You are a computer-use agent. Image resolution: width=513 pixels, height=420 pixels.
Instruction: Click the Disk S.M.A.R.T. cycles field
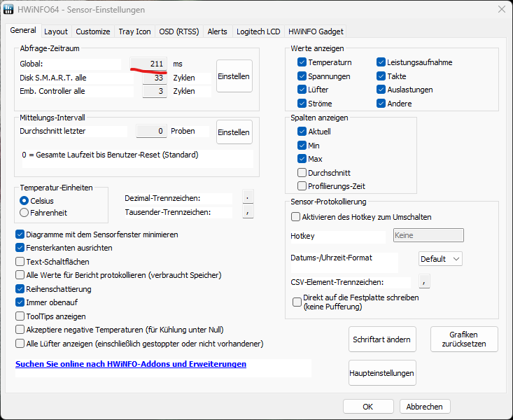coord(155,78)
